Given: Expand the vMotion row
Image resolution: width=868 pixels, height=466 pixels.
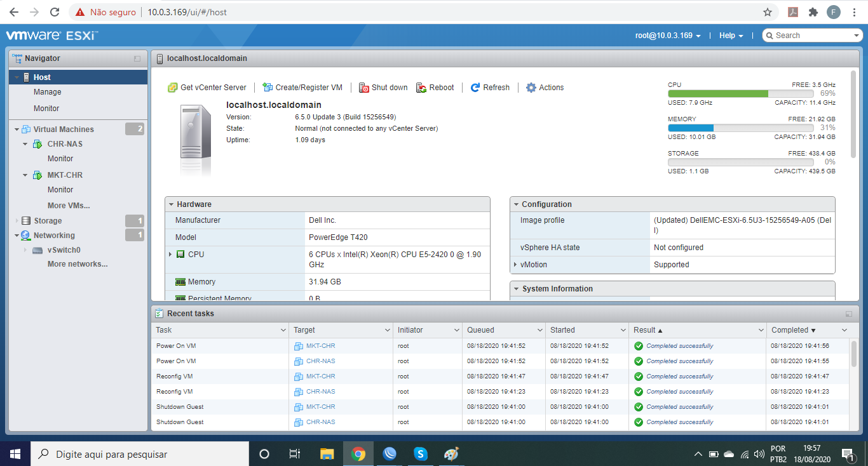Looking at the screenshot, I should pos(515,265).
